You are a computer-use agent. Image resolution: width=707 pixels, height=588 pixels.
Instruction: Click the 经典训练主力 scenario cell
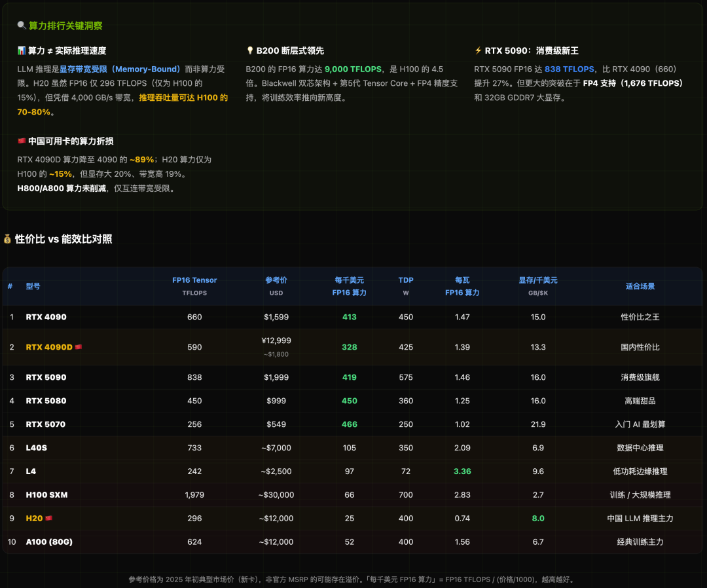coord(640,542)
